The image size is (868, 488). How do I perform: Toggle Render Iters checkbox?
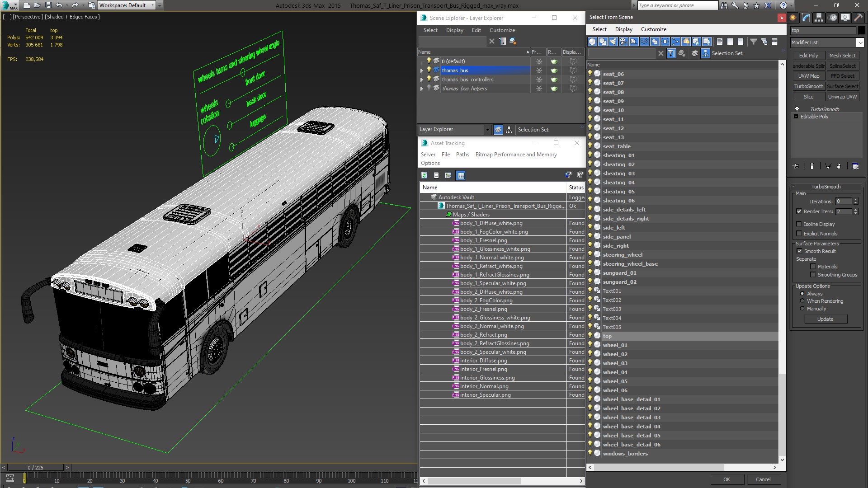coord(799,211)
